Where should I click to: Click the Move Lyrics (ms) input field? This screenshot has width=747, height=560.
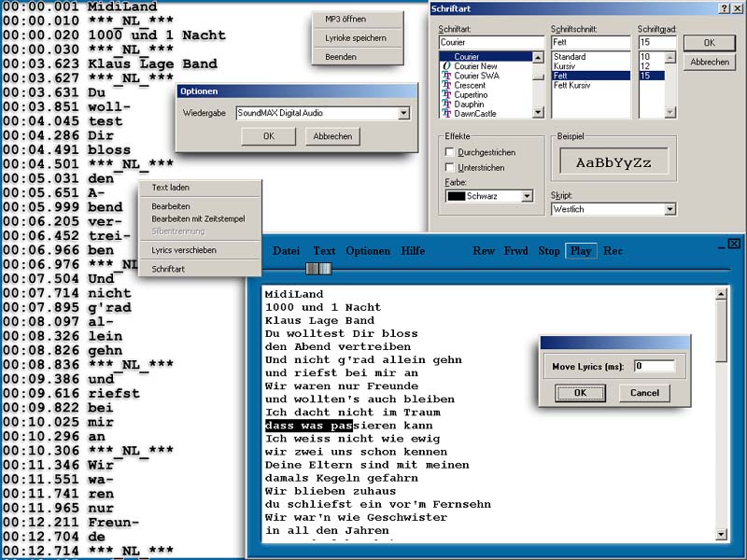point(654,366)
